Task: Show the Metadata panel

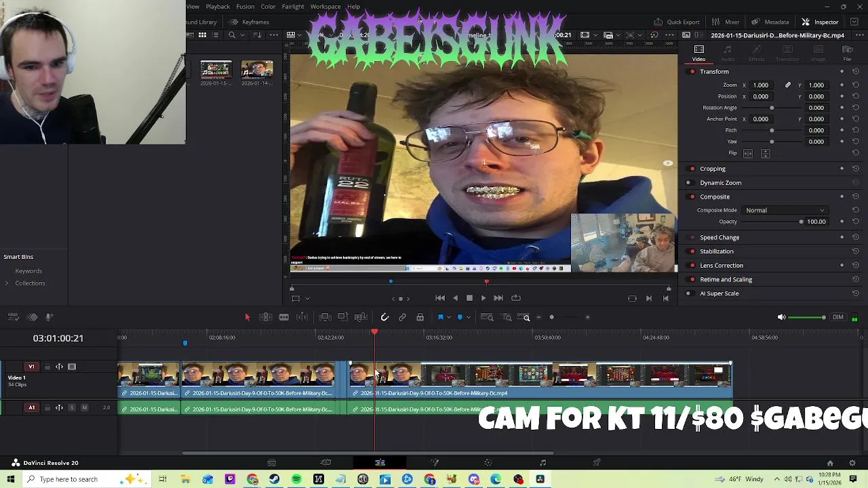Action: [x=770, y=22]
